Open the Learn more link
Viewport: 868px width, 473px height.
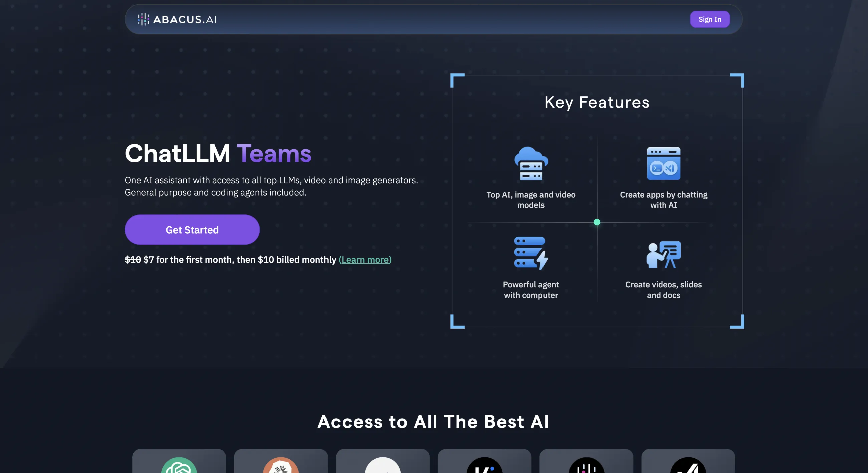click(x=365, y=260)
